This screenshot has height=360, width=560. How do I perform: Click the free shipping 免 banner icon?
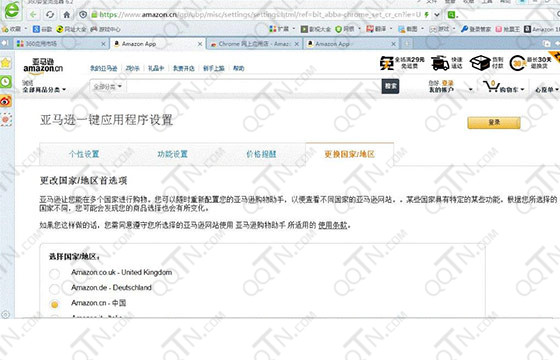(x=387, y=63)
